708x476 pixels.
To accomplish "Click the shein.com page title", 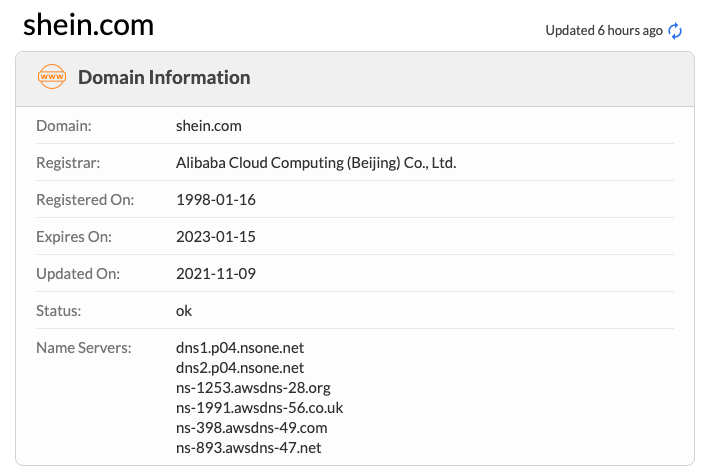I will [89, 25].
